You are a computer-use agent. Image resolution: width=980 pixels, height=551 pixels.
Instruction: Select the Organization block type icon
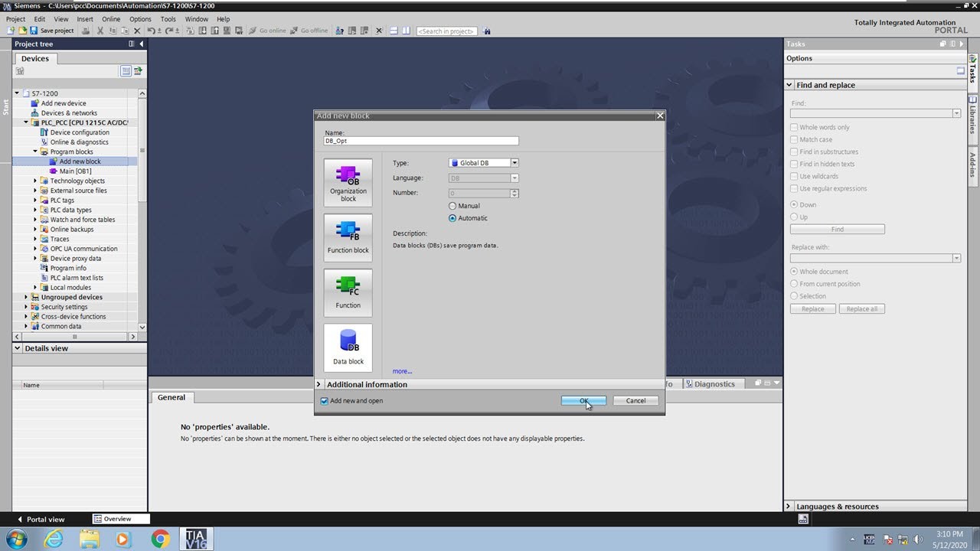click(348, 182)
